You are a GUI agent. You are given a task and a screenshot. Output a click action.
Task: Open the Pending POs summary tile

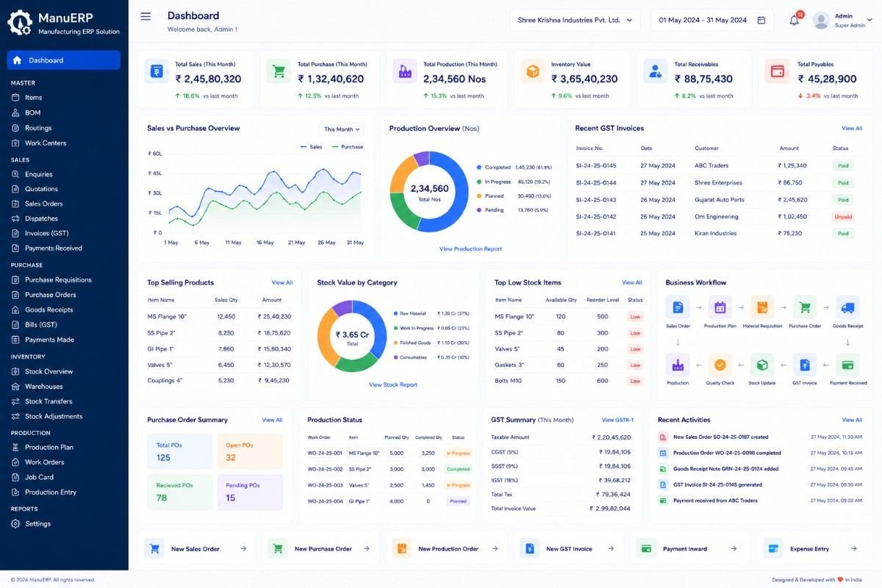click(x=250, y=492)
